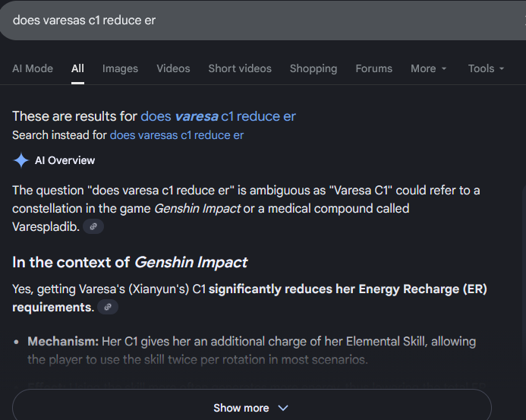The image size is (526, 420).
Task: Open the Tools dropdown menu
Action: pyautogui.click(x=486, y=68)
